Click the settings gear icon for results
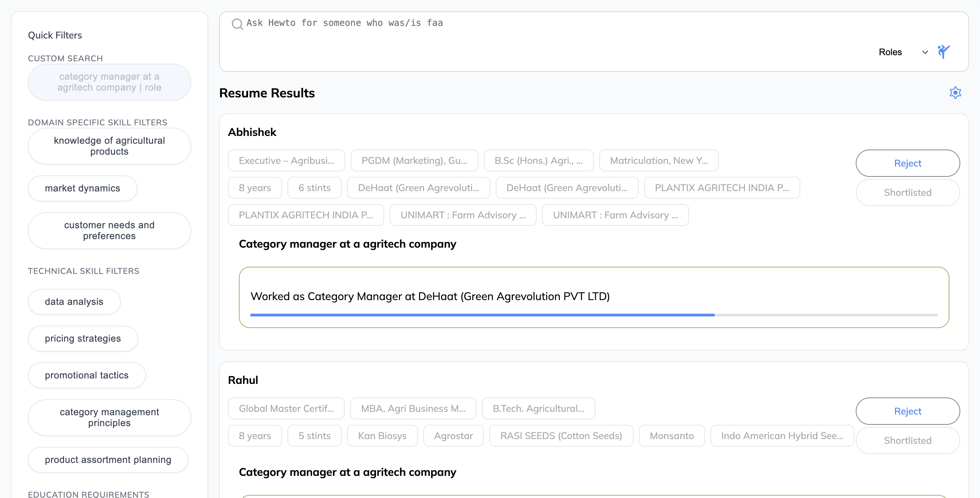The image size is (980, 498). (955, 93)
